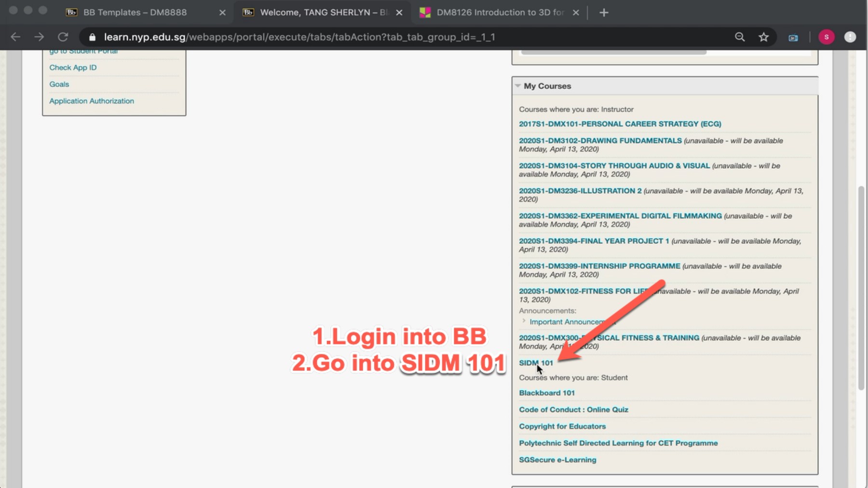Open the Check App ID page
Viewport: 868px width, 488px height.
[x=72, y=68]
